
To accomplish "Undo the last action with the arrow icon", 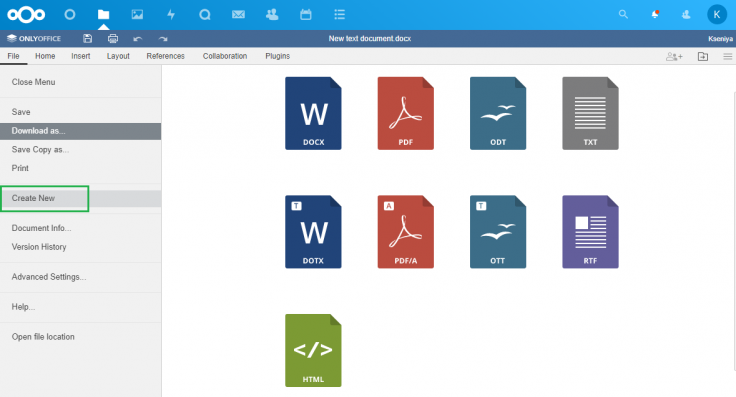I will pyautogui.click(x=138, y=39).
